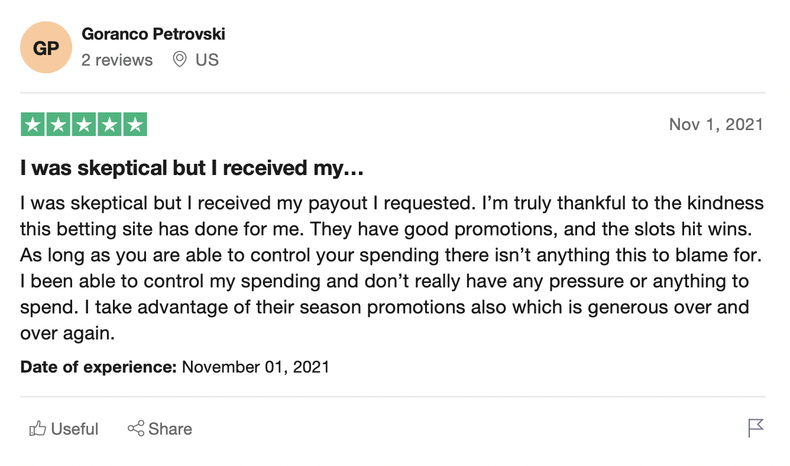Viewport: 790px width, 466px height.
Task: Click the share network icon
Action: [136, 429]
